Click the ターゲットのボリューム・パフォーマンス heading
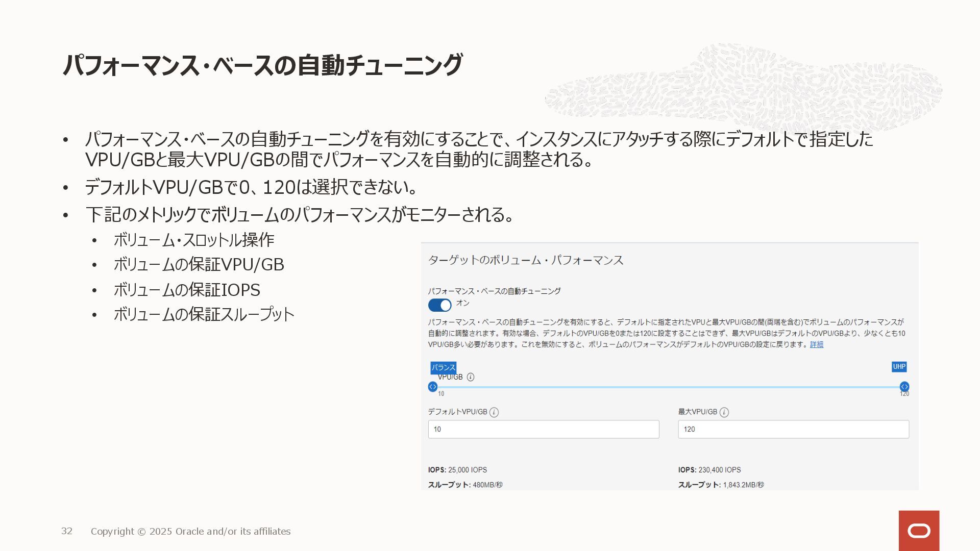This screenshot has width=980, height=551. 526,260
